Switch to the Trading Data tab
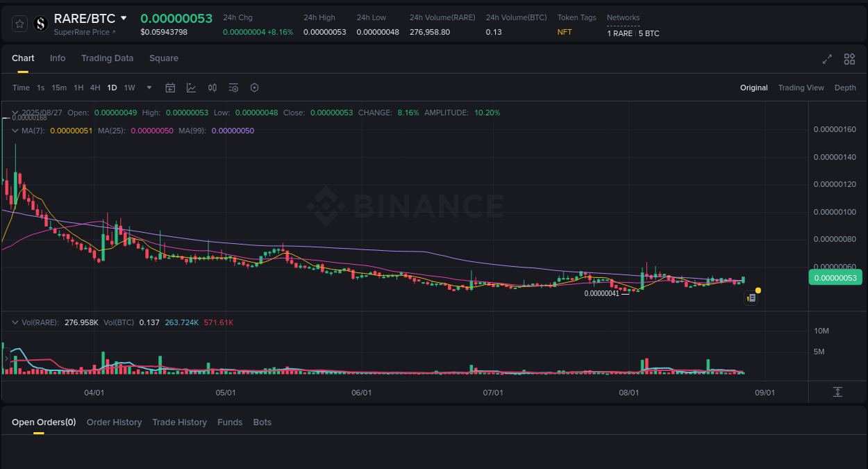 click(107, 58)
